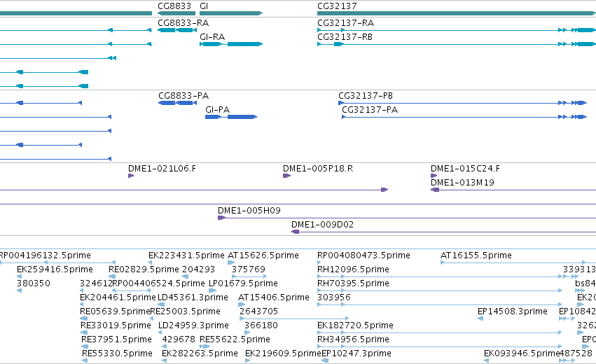The height and width of the screenshot is (364, 596).
Task: Click the RE33019.5prime EST label
Action: click(116, 325)
